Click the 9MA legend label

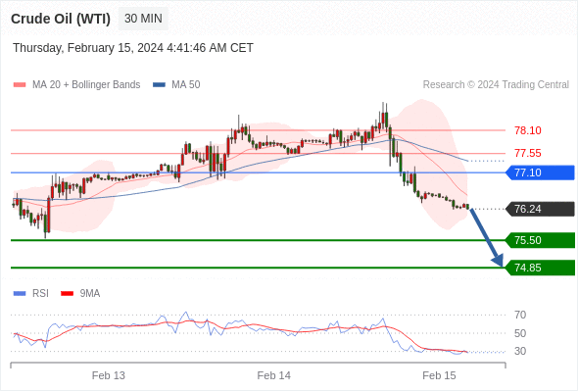(x=89, y=294)
